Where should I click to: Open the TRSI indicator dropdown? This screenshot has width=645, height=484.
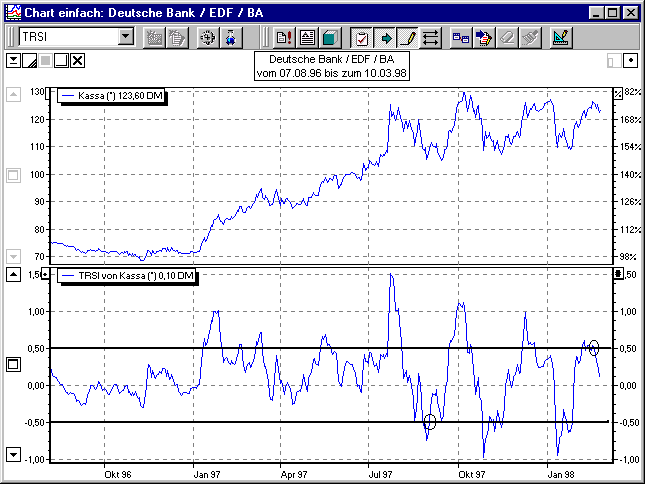pos(126,37)
